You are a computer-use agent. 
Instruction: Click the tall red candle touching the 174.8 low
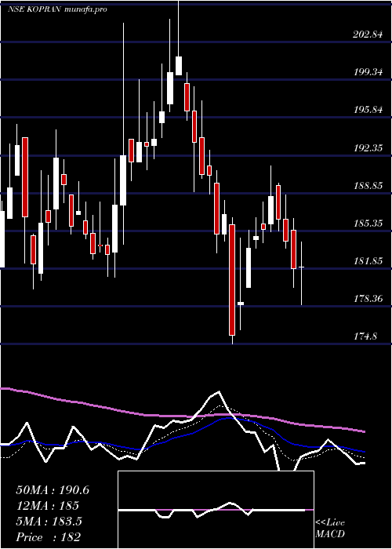(232, 280)
